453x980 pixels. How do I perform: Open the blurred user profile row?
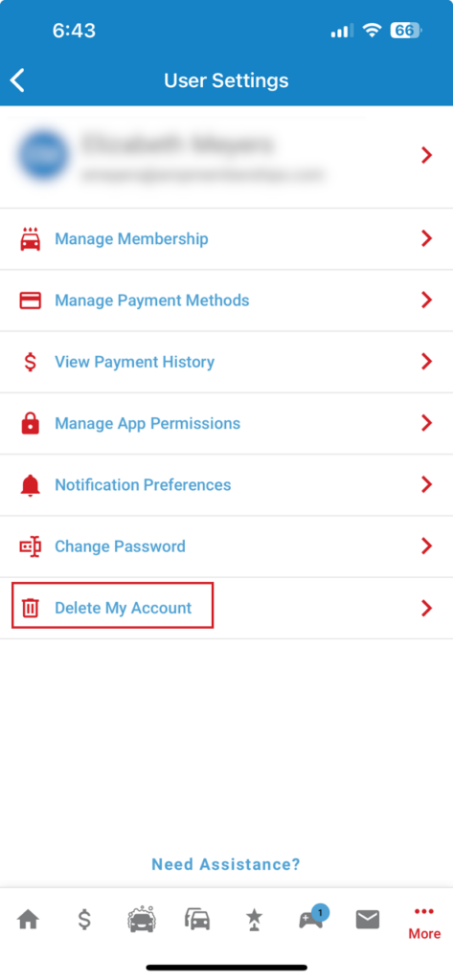pos(226,157)
